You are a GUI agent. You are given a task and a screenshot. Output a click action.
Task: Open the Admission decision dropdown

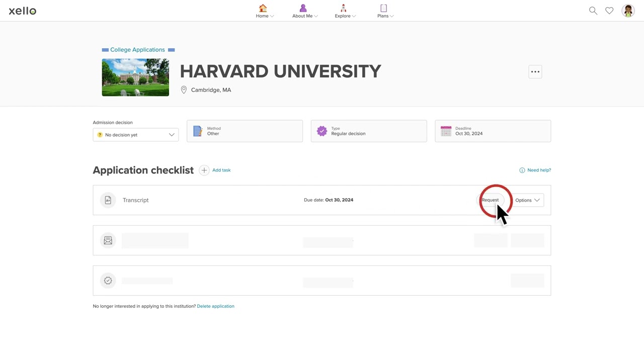(136, 135)
